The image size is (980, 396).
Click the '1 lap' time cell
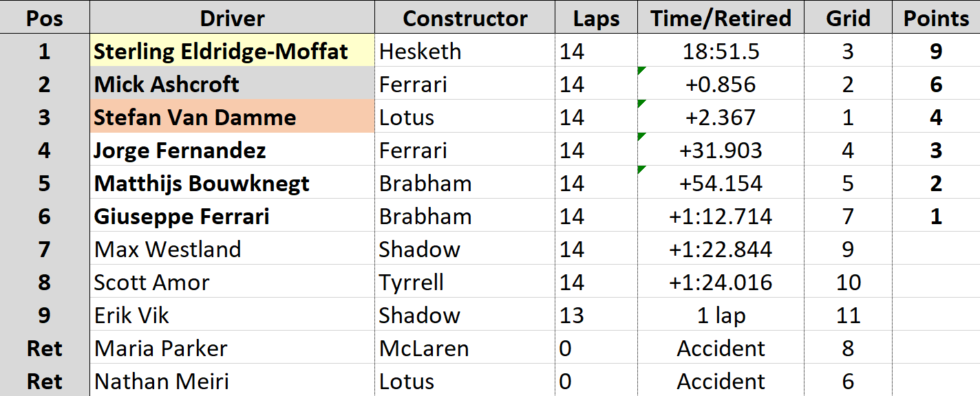click(721, 316)
